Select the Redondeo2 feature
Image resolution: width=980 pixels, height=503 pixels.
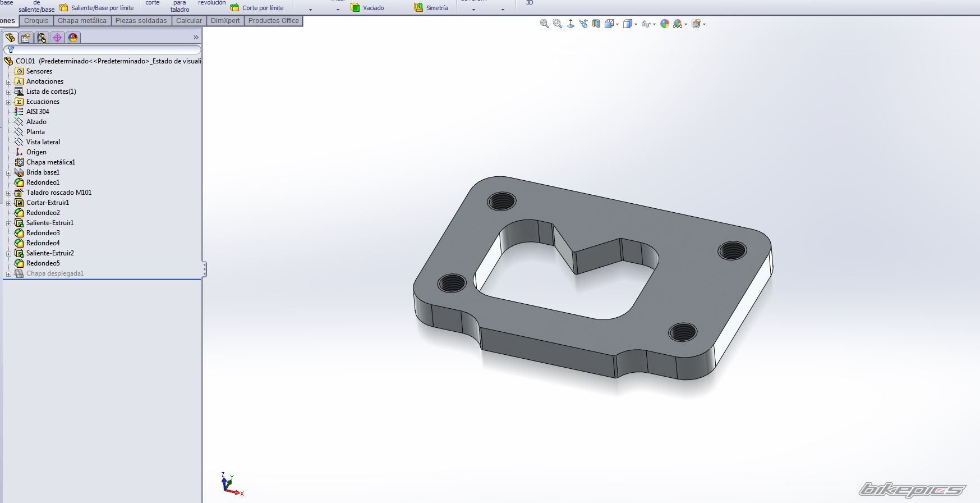(37, 213)
